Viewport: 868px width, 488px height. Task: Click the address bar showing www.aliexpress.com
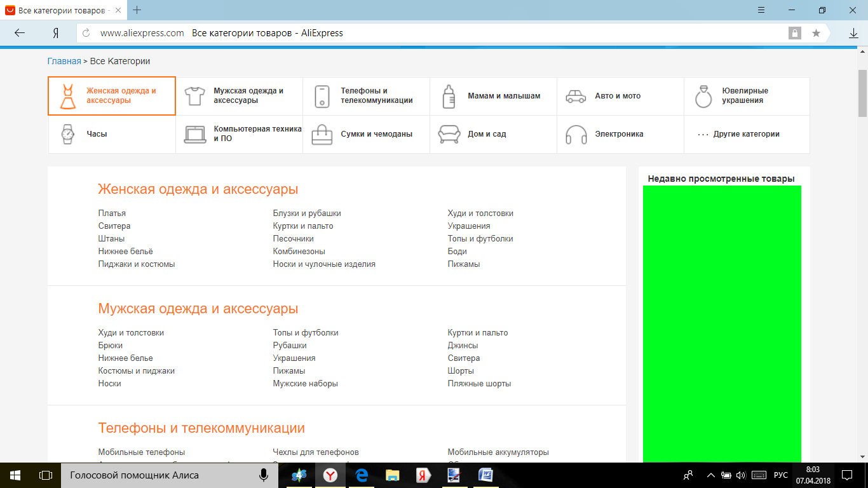coord(142,33)
